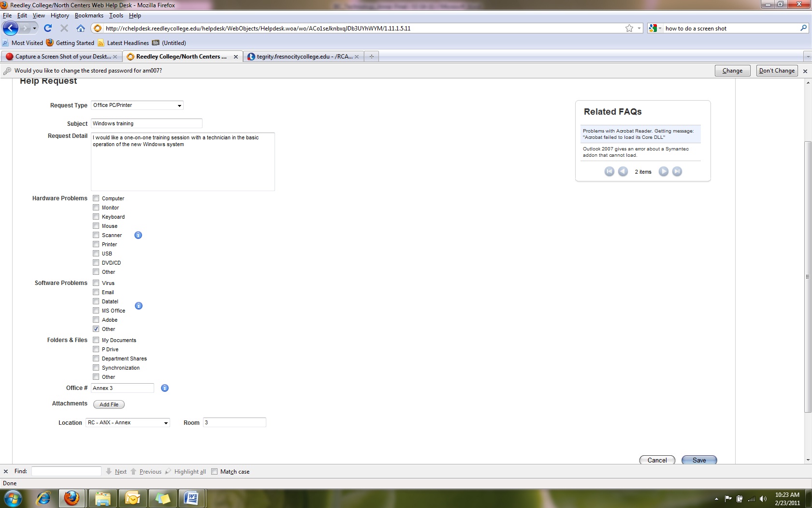Open the Location dropdown
Screen dimensions: 812x508
[x=128, y=422]
